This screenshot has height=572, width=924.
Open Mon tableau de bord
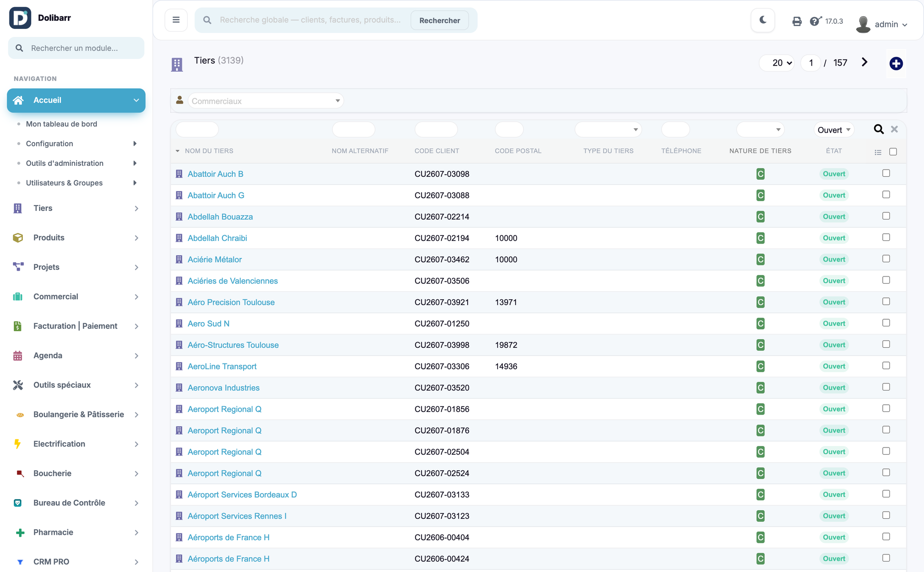click(61, 124)
